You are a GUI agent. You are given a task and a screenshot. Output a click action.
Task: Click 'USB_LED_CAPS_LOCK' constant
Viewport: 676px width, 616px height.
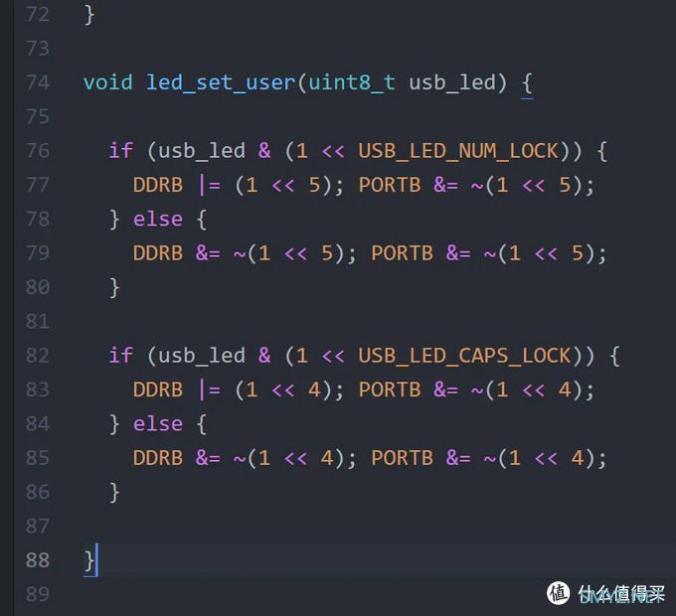click(x=464, y=356)
